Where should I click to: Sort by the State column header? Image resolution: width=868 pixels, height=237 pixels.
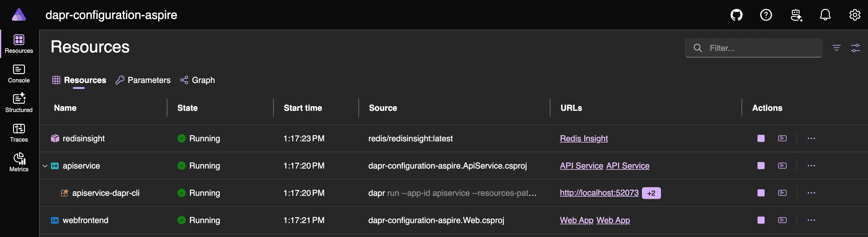click(187, 108)
